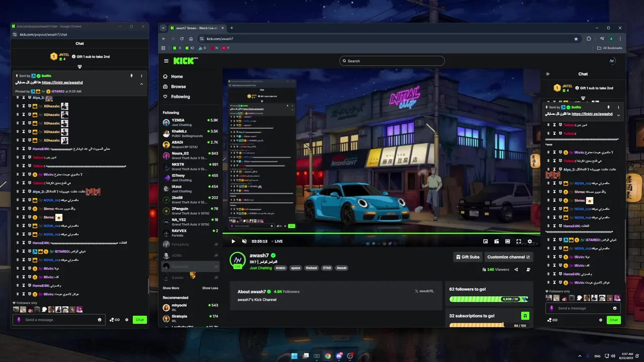Play the stream video
Image resolution: width=644 pixels, height=362 pixels.
coord(233,241)
